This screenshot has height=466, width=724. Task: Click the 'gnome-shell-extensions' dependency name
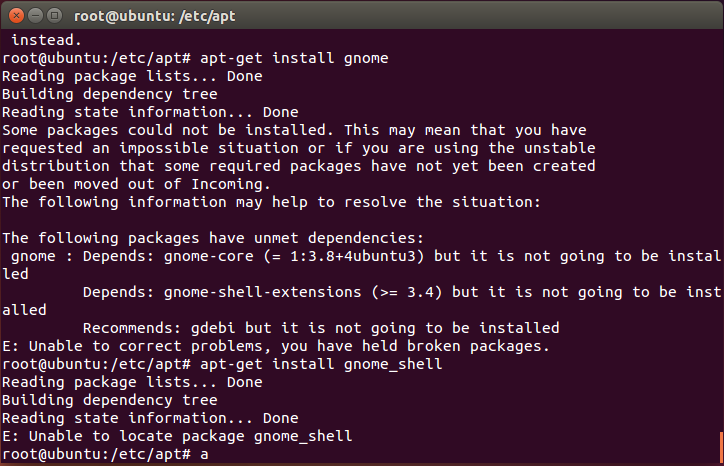262,292
